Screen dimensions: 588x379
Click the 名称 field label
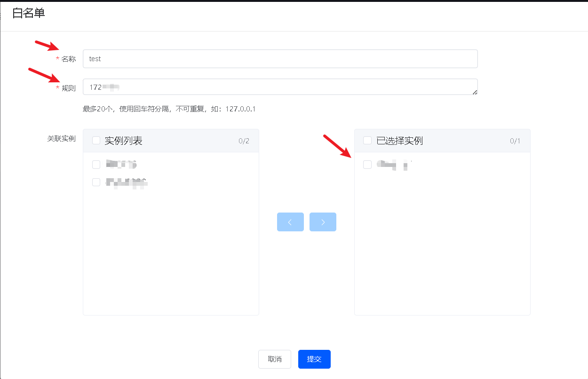(x=69, y=59)
